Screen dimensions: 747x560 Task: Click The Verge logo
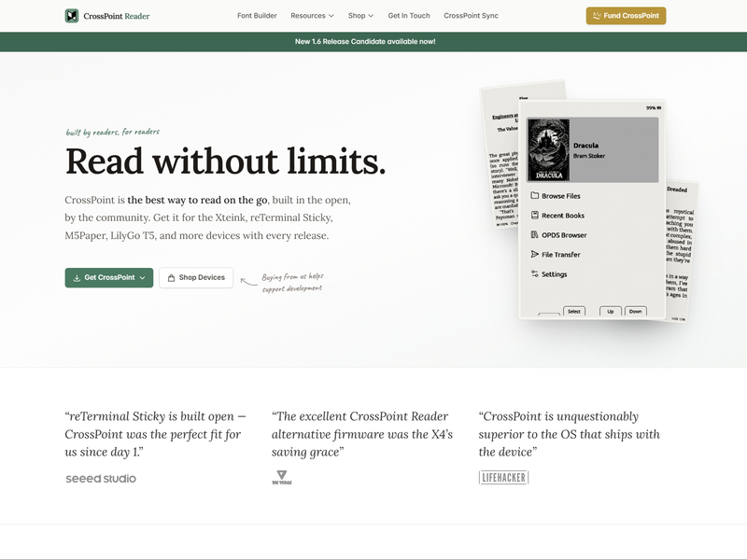coord(282,477)
